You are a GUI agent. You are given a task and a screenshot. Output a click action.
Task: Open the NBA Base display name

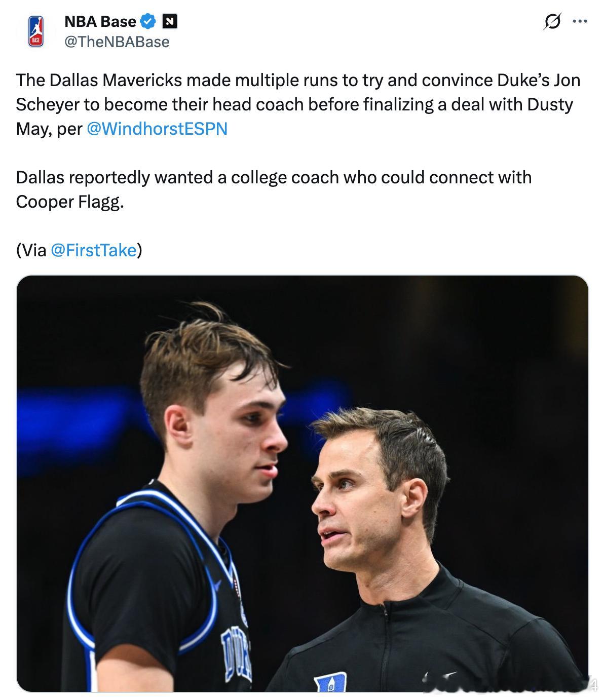pyautogui.click(x=100, y=21)
